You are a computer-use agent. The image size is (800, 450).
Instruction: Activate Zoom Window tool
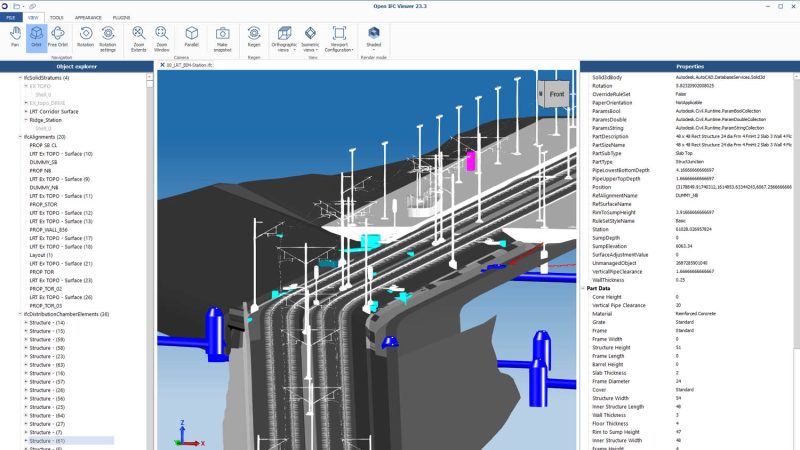tap(162, 37)
